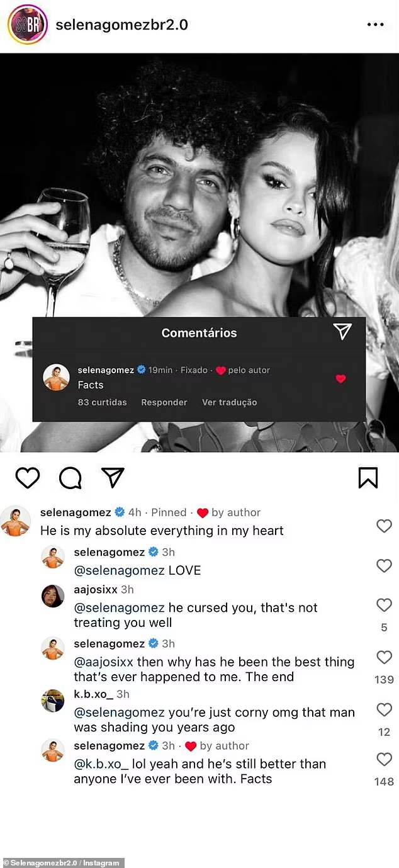This screenshot has width=399, height=868.
Task: Like aajosixx's comment heart
Action: [385, 605]
